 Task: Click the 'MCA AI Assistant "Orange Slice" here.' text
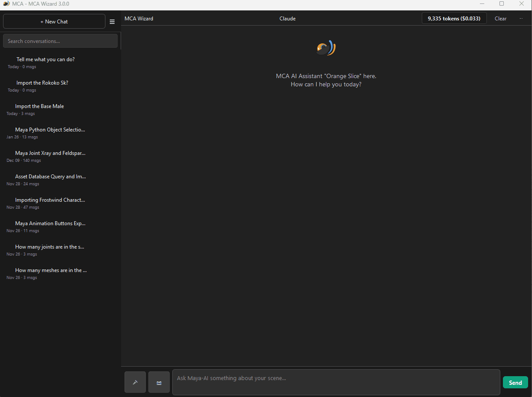click(326, 76)
